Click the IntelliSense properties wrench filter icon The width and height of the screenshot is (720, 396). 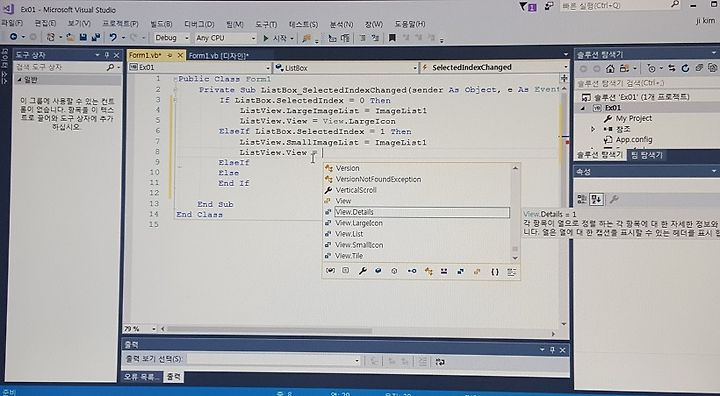pyautogui.click(x=362, y=271)
